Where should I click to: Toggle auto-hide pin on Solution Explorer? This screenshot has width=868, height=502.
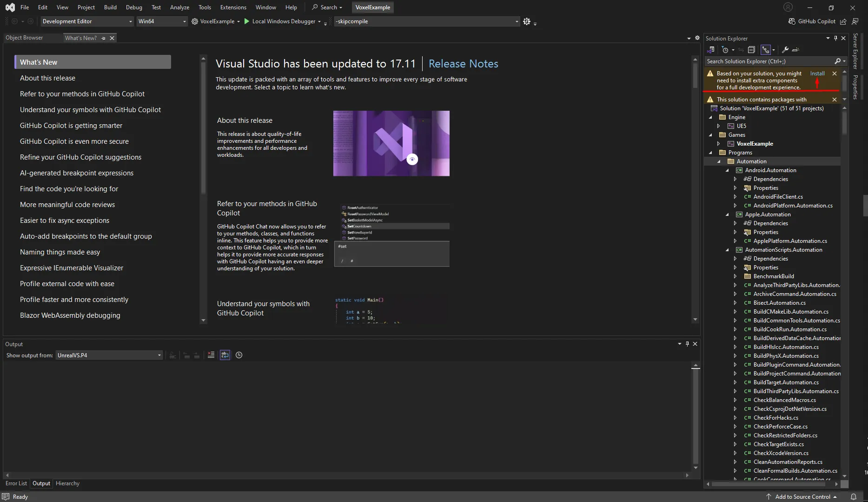pyautogui.click(x=835, y=38)
